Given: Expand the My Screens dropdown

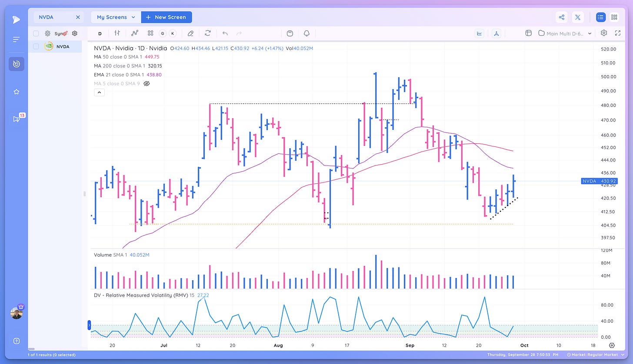Looking at the screenshot, I should click(x=116, y=17).
